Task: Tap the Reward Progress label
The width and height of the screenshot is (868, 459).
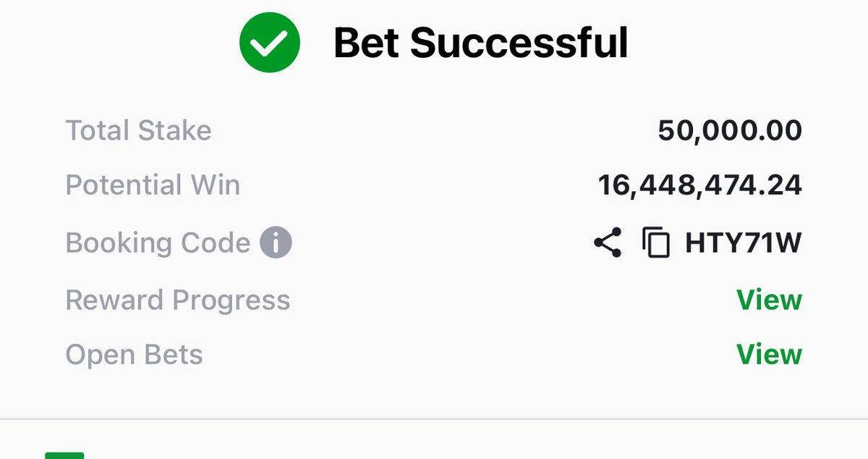Action: pos(178,300)
